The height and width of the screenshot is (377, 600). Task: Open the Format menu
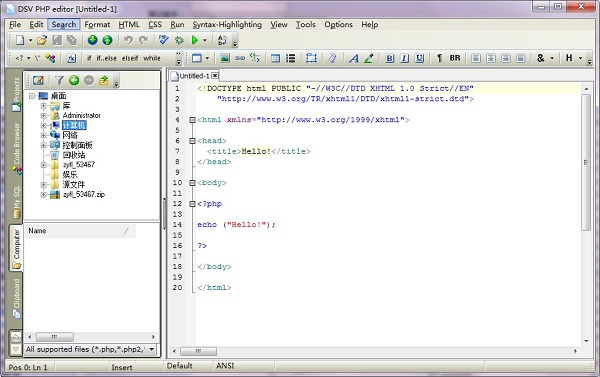97,24
